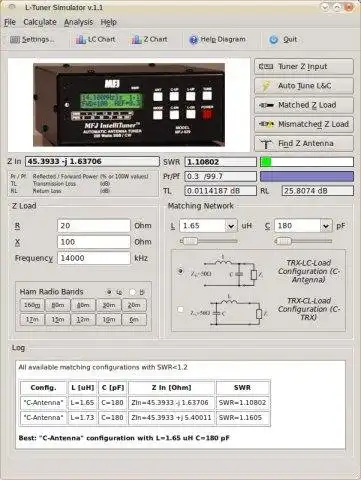This screenshot has height=480, width=361.
Task: Click the Find Z Antenna button
Action: coord(304,144)
